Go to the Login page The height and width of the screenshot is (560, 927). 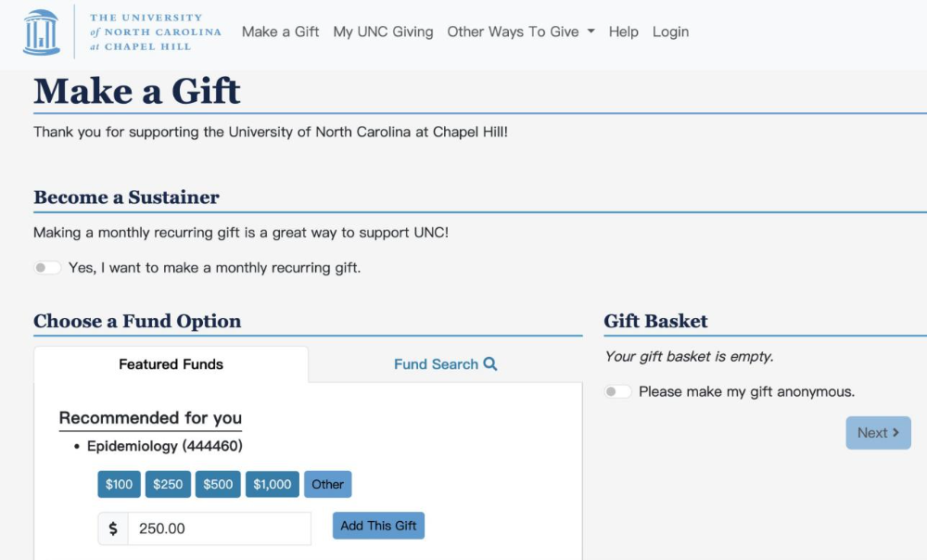click(670, 32)
